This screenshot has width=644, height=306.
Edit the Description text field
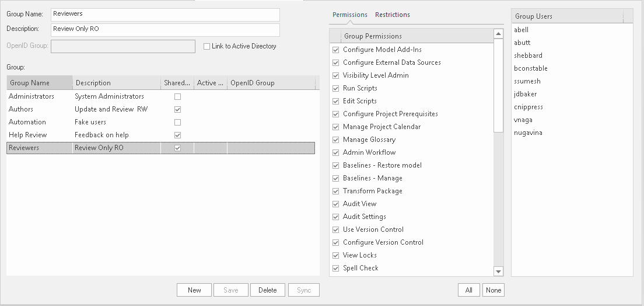pos(165,29)
